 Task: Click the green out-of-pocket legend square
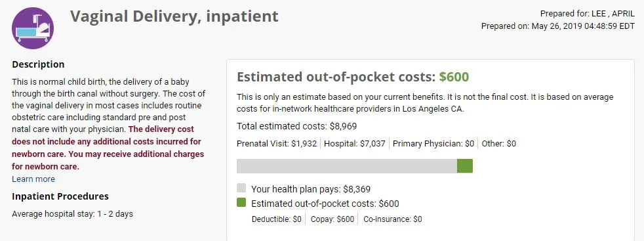[x=241, y=202]
